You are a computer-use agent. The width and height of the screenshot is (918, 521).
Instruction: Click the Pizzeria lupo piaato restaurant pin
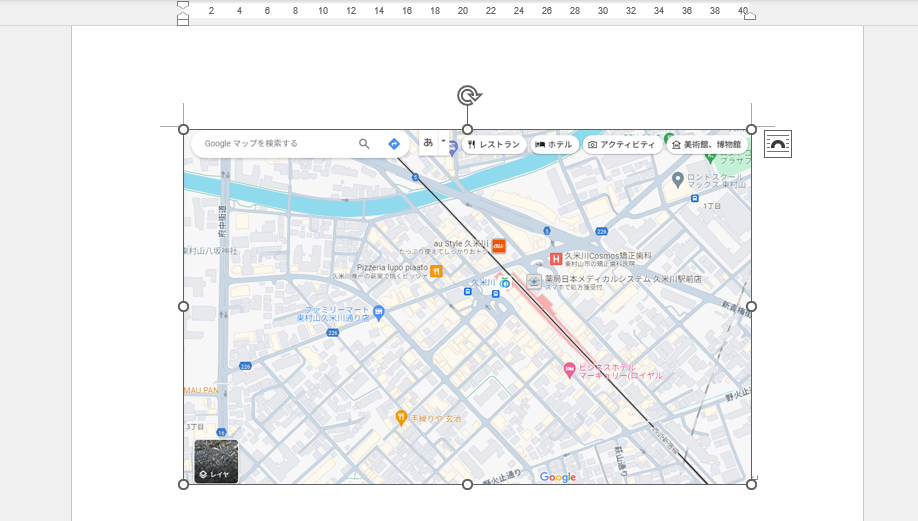click(436, 271)
